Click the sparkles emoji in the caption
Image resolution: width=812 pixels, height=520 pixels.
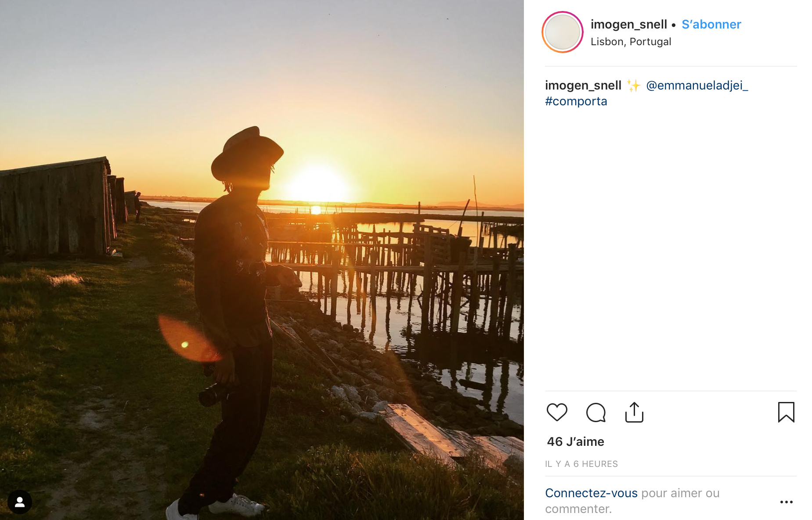tap(634, 85)
